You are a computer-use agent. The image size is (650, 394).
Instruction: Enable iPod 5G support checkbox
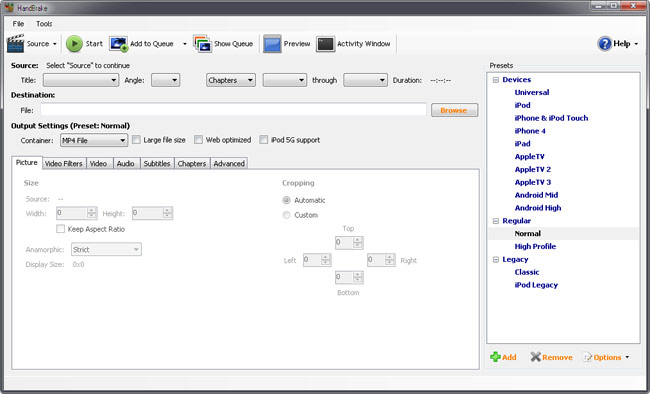tap(264, 140)
